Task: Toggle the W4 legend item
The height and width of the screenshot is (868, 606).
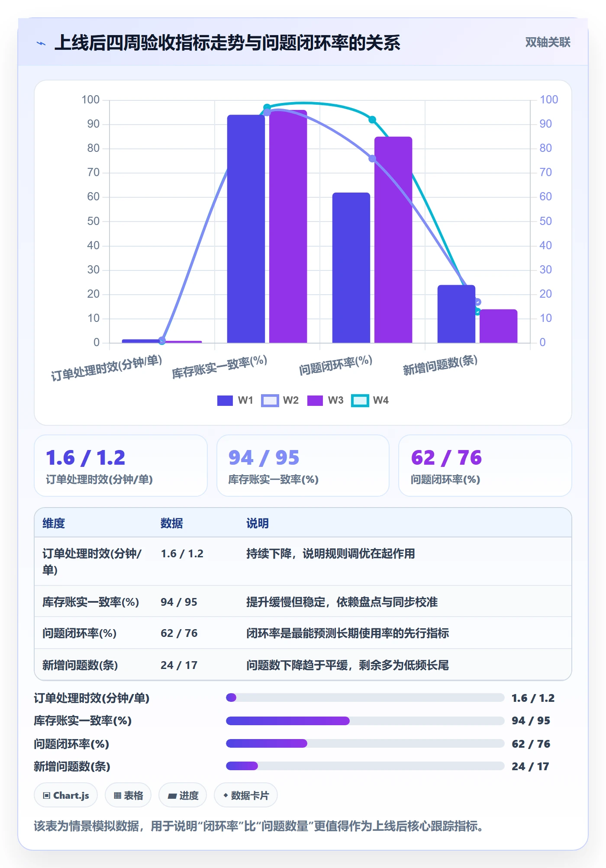Action: 370,400
